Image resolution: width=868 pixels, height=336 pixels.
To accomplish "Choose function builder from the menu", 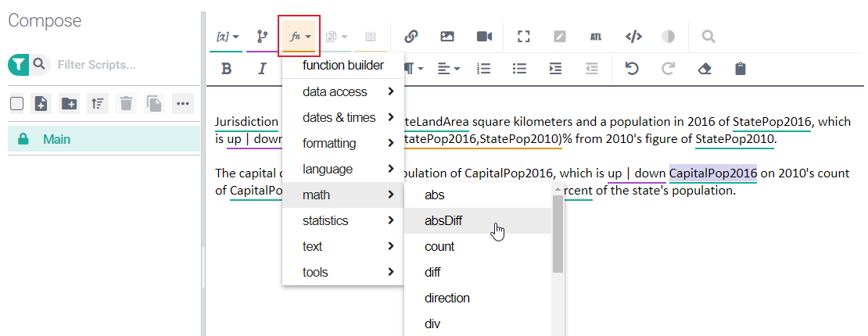I will (x=343, y=65).
